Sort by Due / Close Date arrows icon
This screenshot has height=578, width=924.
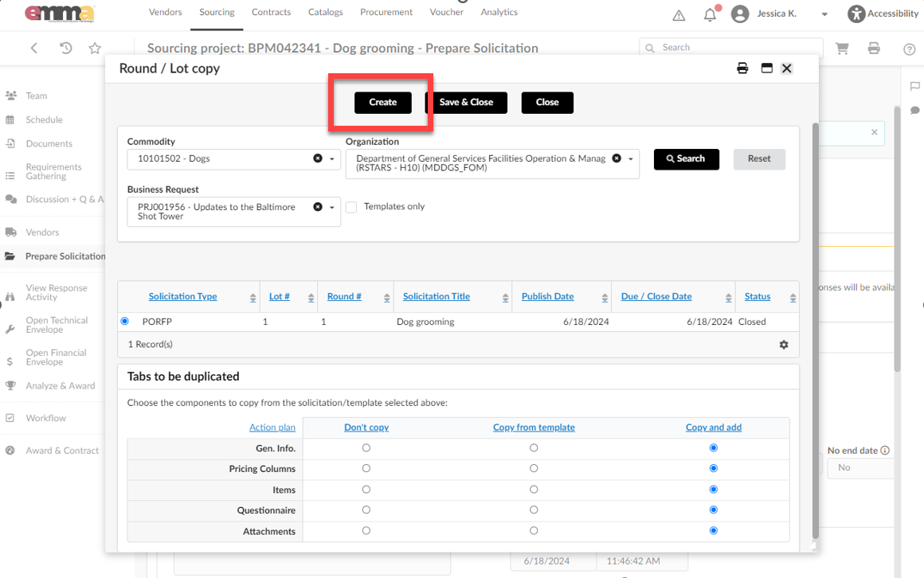tap(728, 298)
